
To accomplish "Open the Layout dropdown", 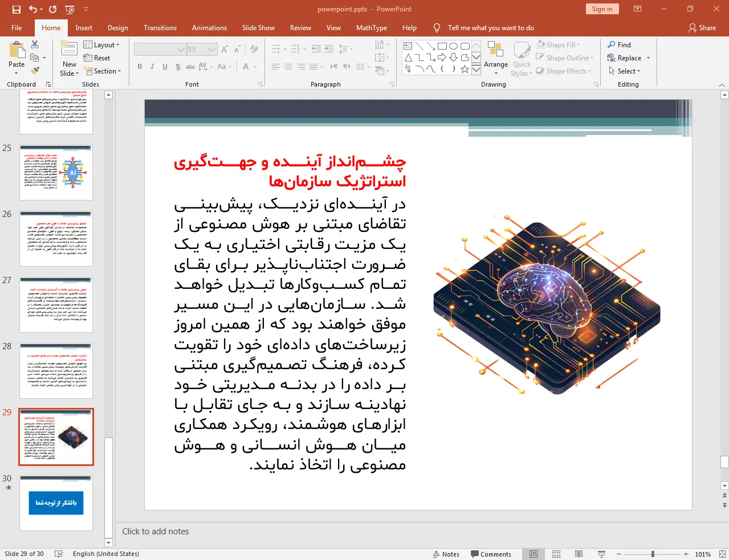I will [x=101, y=45].
